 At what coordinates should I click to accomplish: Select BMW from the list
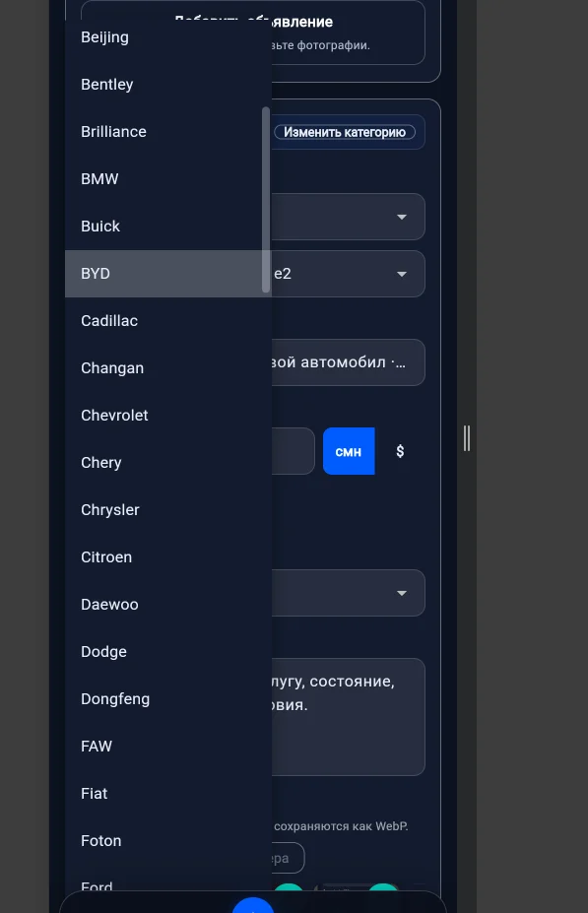point(167,178)
